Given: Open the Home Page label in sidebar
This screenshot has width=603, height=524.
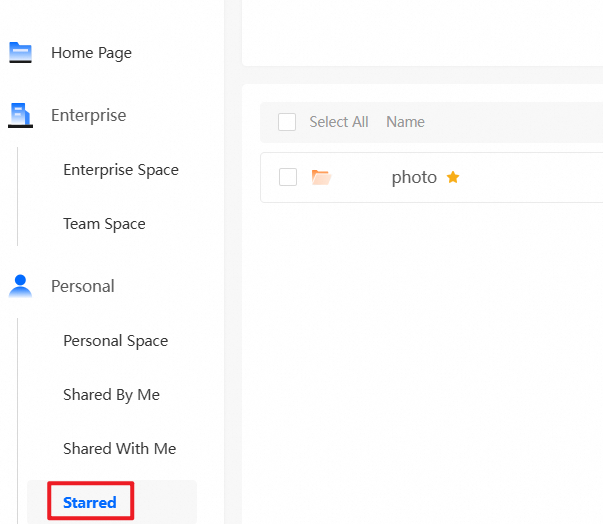Looking at the screenshot, I should (x=91, y=53).
